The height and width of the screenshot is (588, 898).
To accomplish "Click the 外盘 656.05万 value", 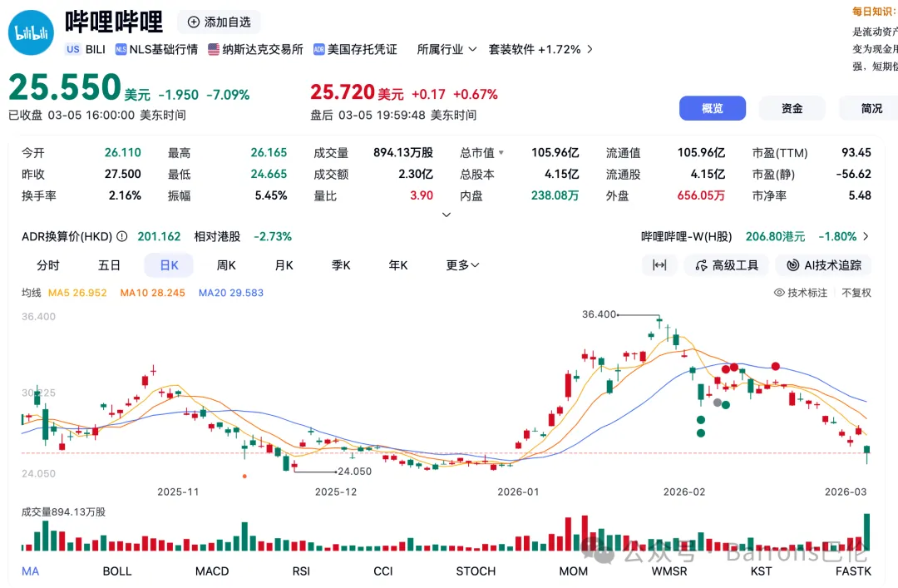I will tap(701, 195).
